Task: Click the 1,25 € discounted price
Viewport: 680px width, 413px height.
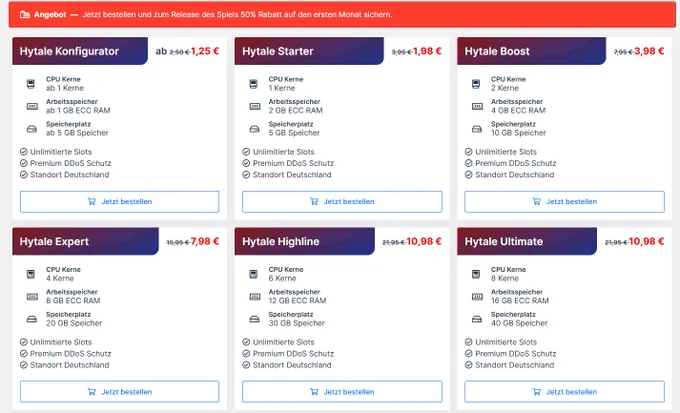Action: coord(205,51)
